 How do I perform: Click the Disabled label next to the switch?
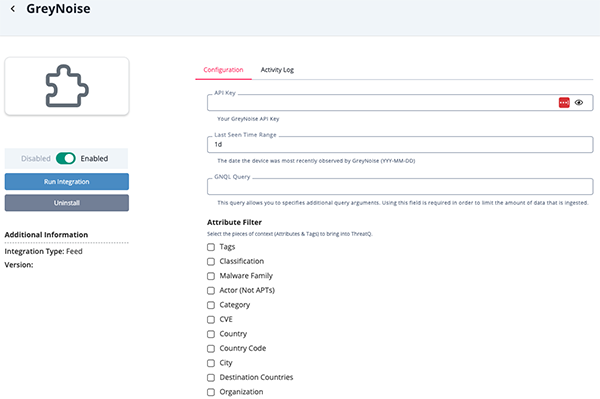[x=36, y=158]
